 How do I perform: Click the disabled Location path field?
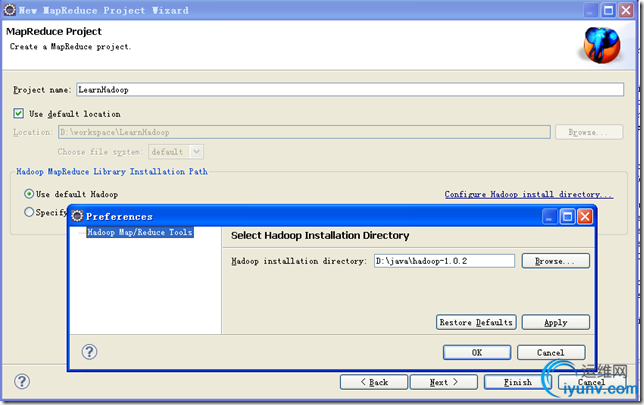[304, 132]
